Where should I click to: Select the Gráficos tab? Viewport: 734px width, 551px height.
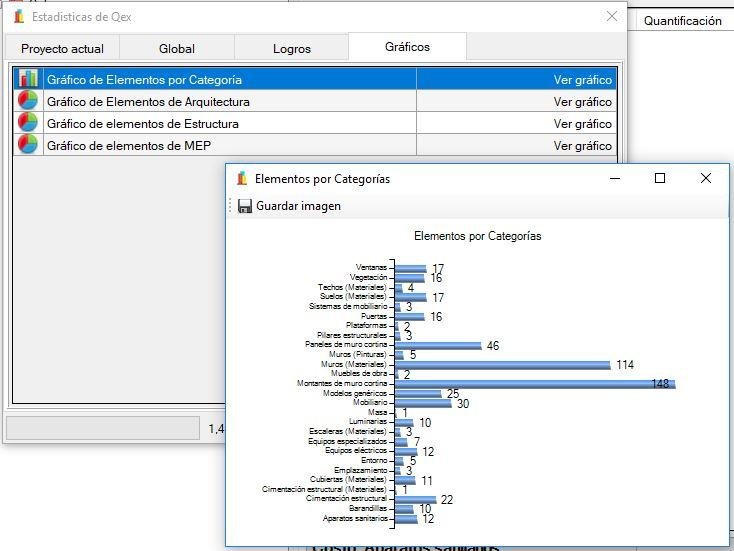(407, 47)
